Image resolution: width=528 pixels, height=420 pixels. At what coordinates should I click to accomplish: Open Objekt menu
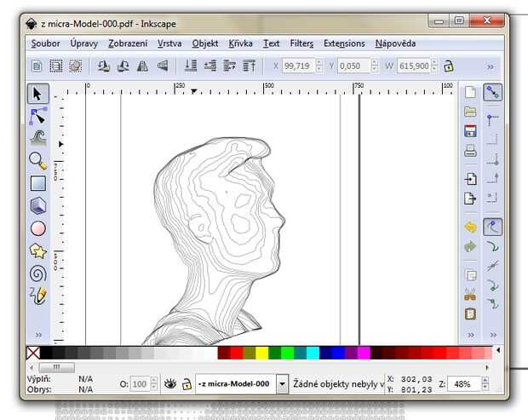tap(205, 43)
